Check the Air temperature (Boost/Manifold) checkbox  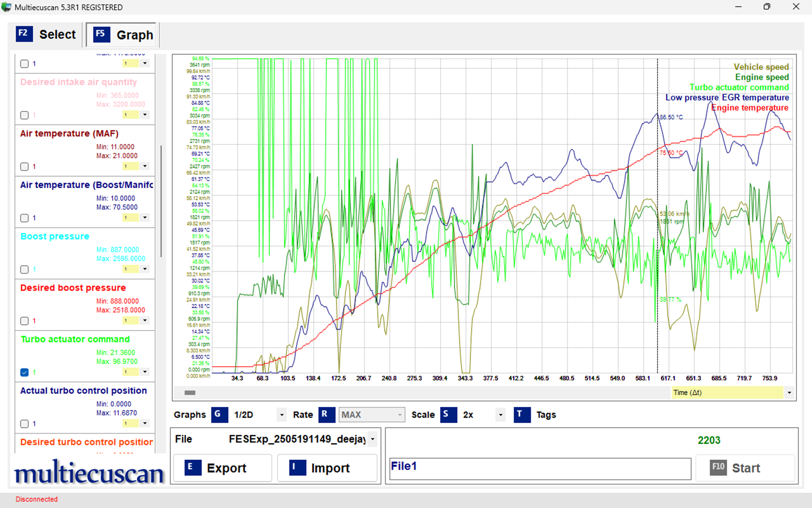[x=24, y=218]
